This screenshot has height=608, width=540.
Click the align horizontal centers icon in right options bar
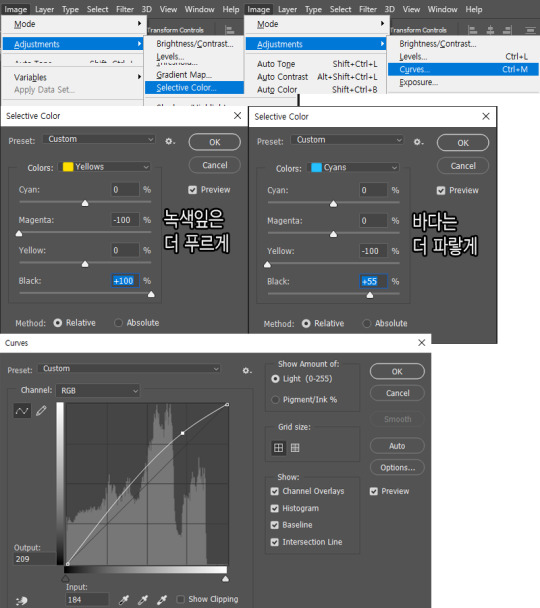tap(490, 30)
